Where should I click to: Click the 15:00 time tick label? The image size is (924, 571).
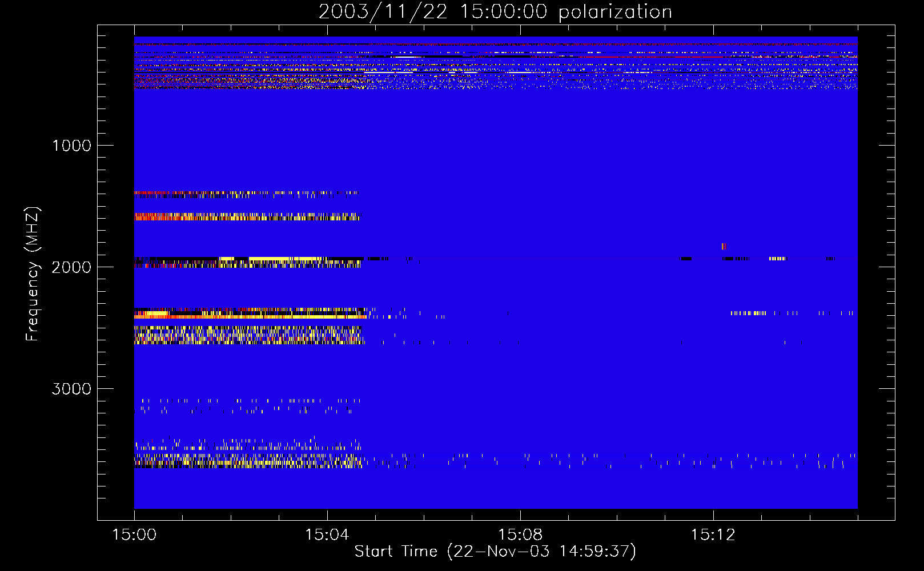[134, 534]
